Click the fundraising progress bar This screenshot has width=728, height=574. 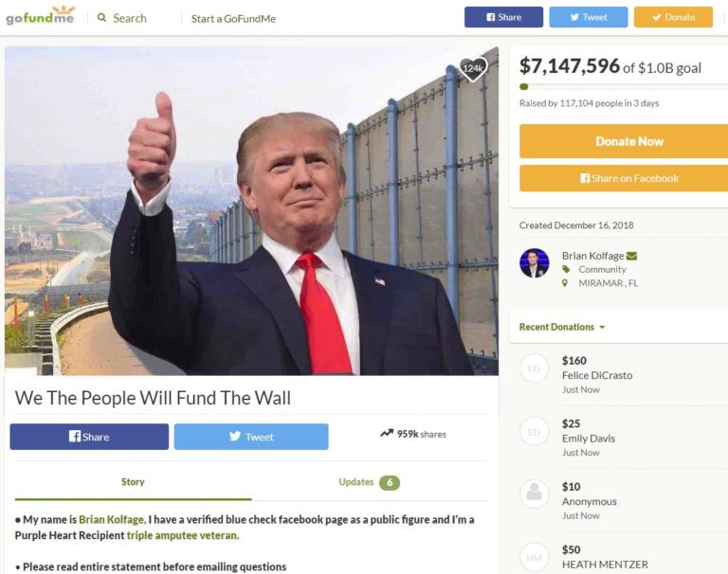tap(624, 87)
